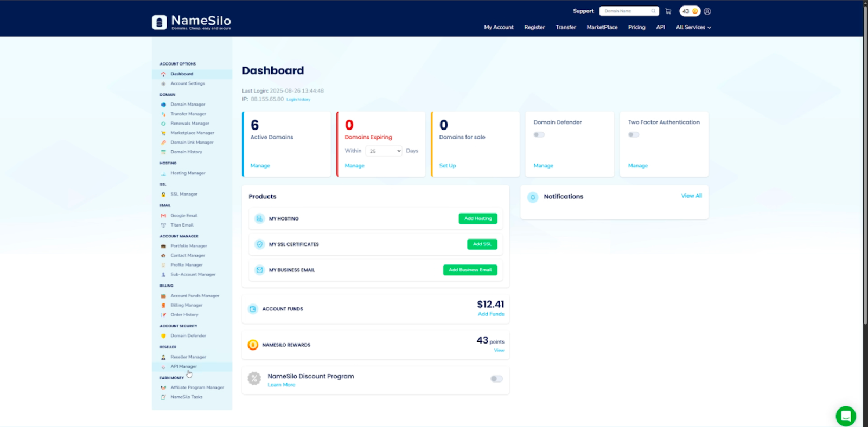Viewport: 868px width, 427px height.
Task: Open Order History in sidebar
Action: tap(184, 315)
